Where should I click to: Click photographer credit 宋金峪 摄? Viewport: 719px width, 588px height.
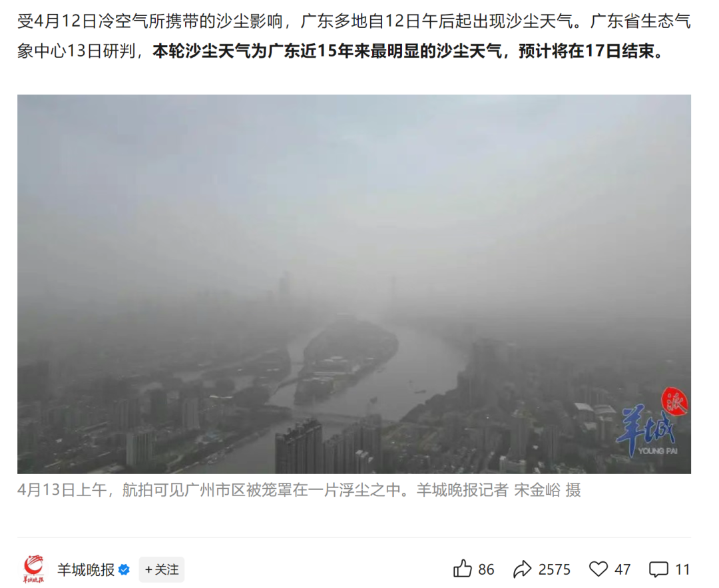(x=547, y=490)
